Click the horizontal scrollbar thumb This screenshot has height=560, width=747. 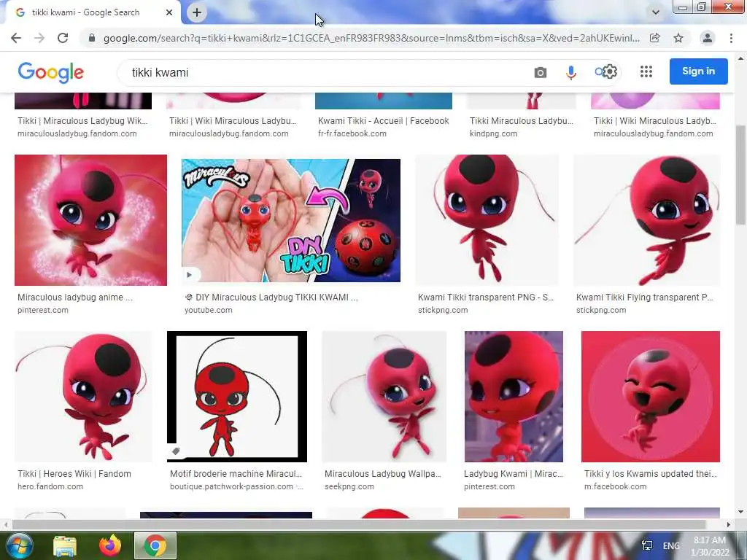(x=359, y=524)
